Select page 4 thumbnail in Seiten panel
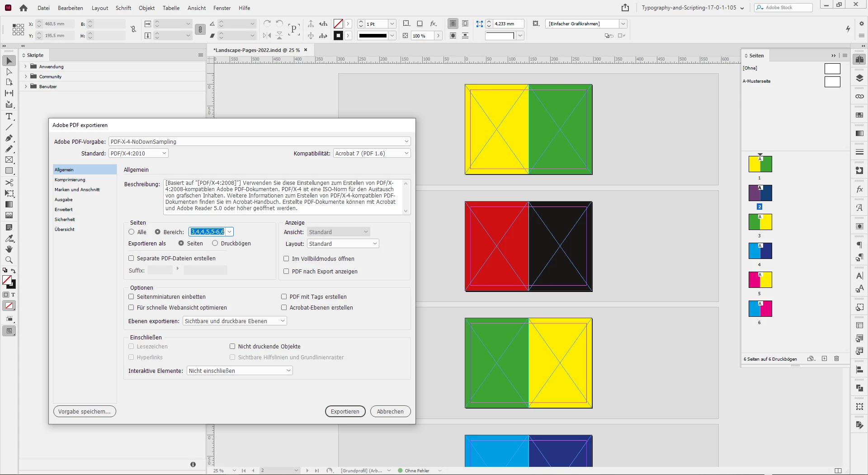 click(x=760, y=251)
